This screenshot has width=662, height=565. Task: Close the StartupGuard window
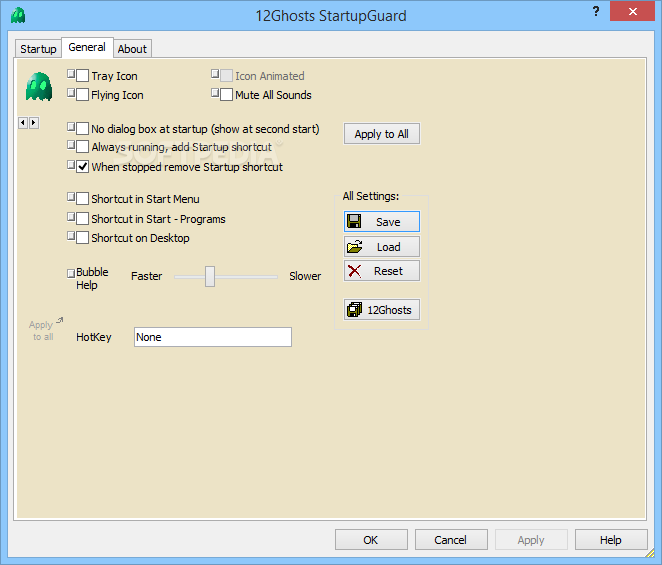(632, 11)
